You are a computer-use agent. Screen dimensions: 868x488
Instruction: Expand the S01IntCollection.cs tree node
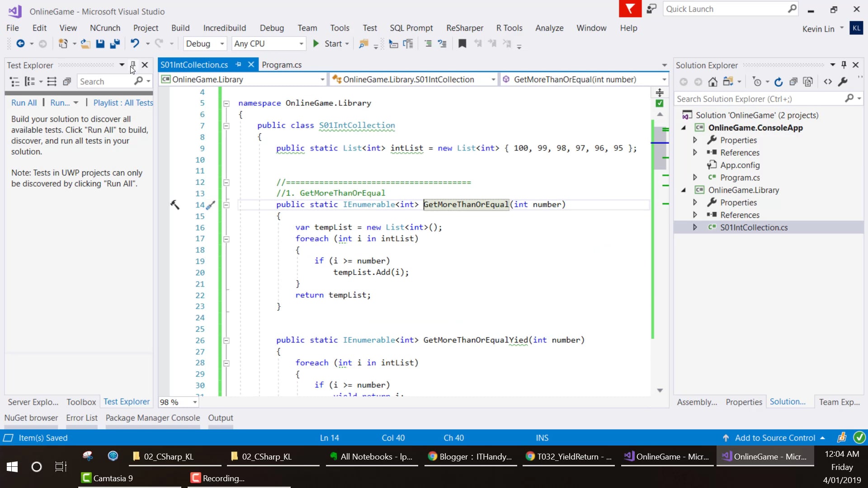[x=695, y=227]
